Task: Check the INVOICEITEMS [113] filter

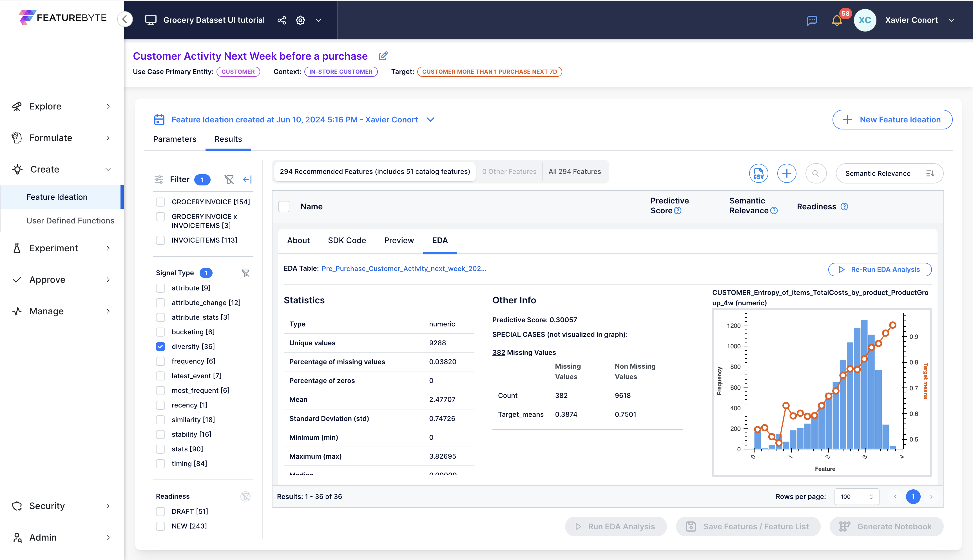Action: (x=160, y=240)
